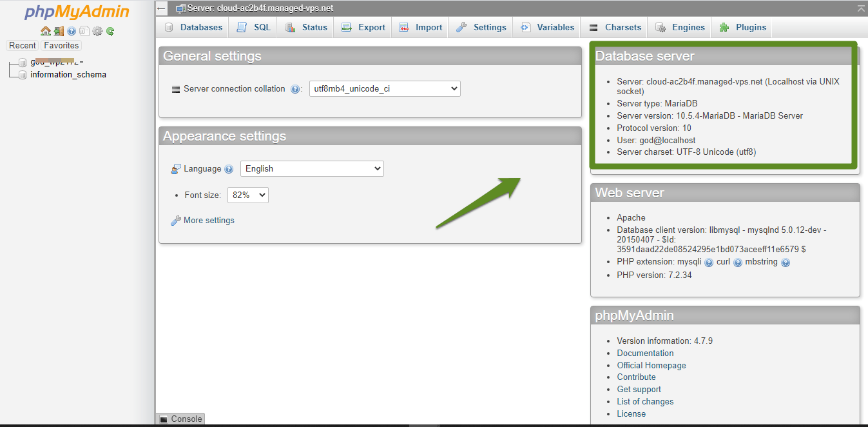The height and width of the screenshot is (427, 868).
Task: Open the SQL tab
Action: (253, 27)
